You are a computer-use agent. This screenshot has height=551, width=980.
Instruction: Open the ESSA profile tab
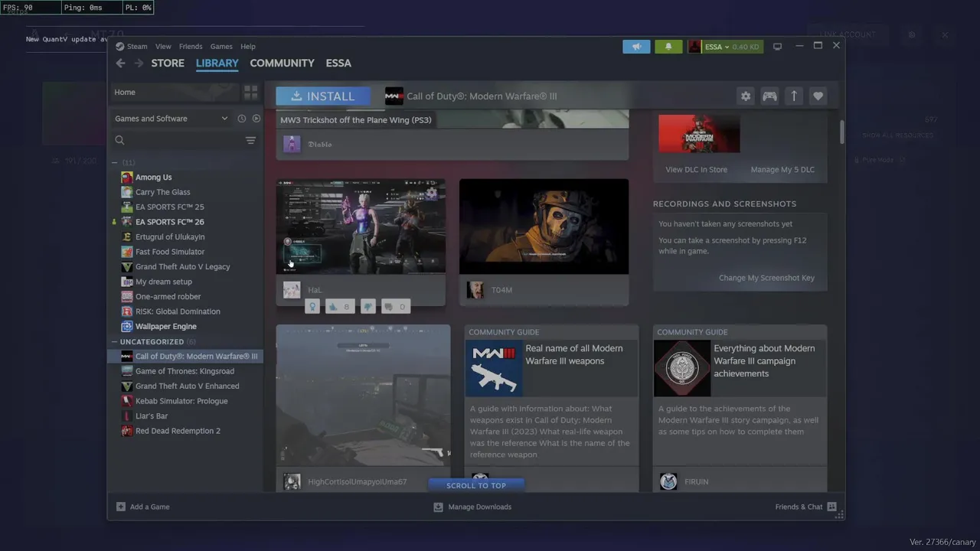(x=338, y=64)
